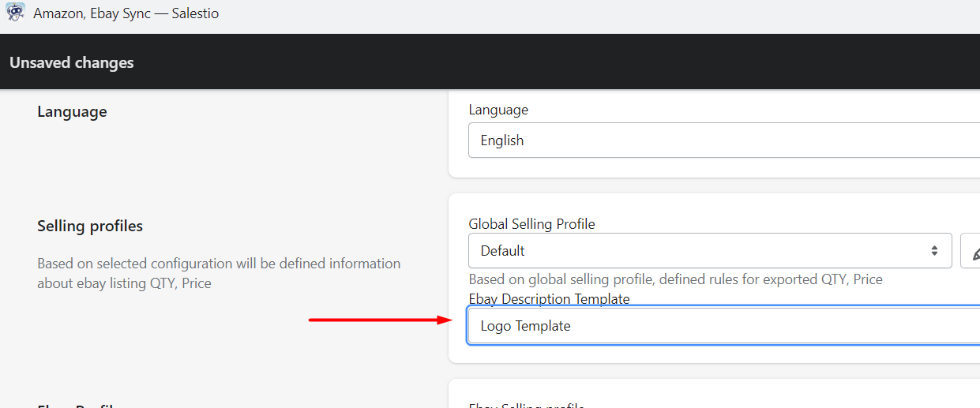Image resolution: width=980 pixels, height=408 pixels.
Task: Click the Language label above the English field
Action: click(x=498, y=110)
